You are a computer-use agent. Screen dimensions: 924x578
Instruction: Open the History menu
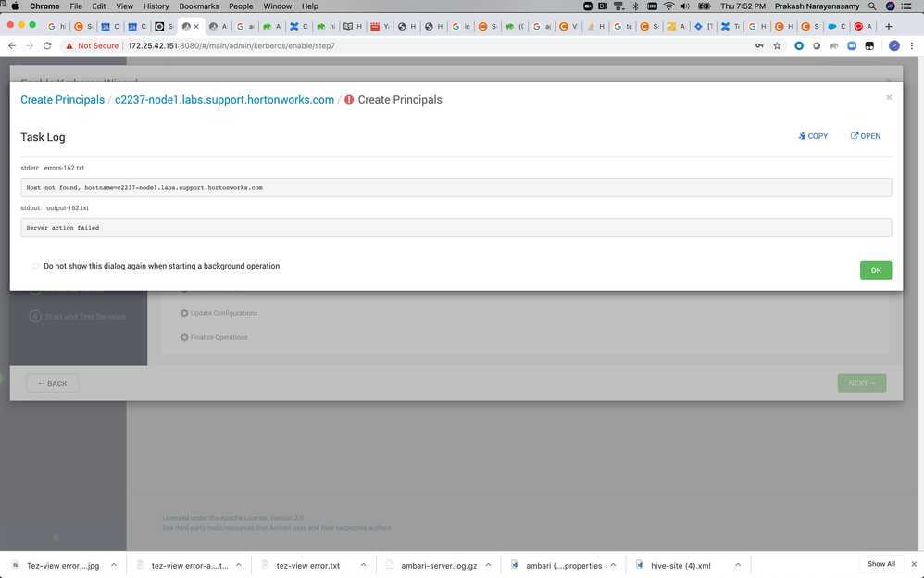coord(156,6)
